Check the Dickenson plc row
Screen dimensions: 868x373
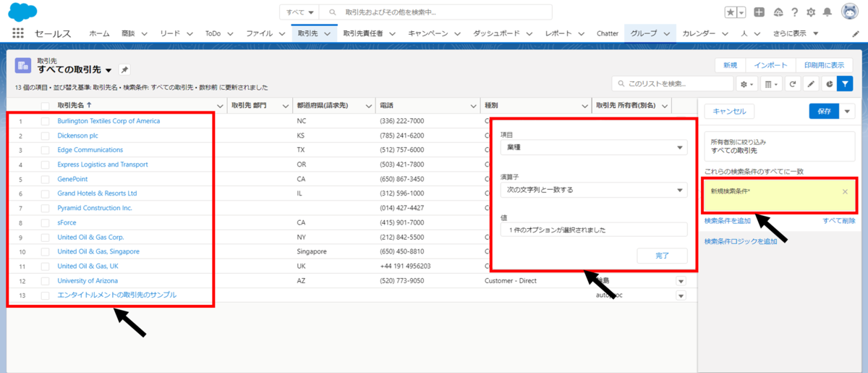pos(46,135)
